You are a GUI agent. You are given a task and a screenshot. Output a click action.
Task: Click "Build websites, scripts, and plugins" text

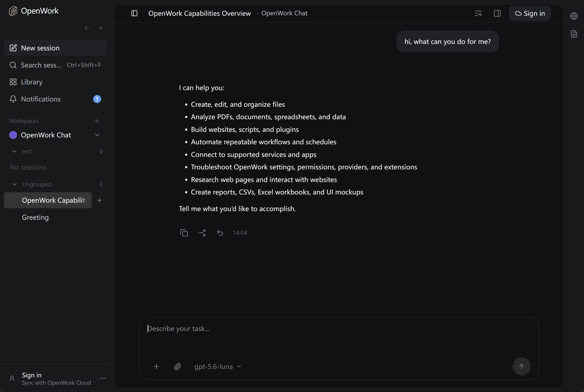tap(245, 129)
